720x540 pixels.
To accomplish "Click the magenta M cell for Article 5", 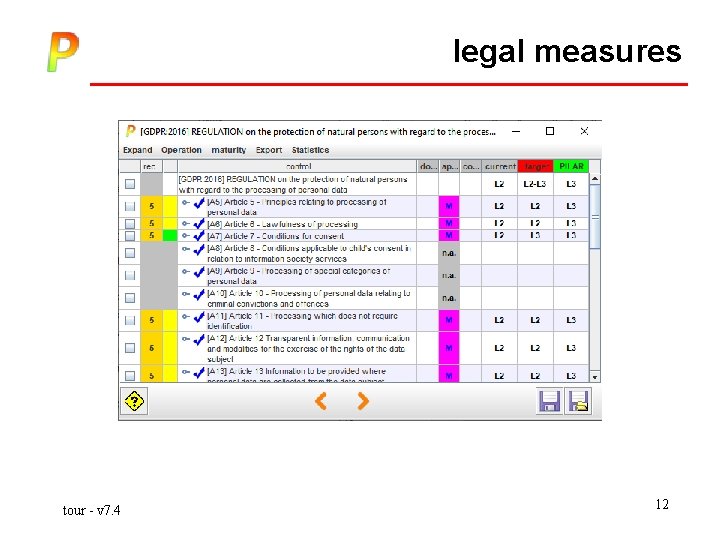I will click(x=449, y=206).
